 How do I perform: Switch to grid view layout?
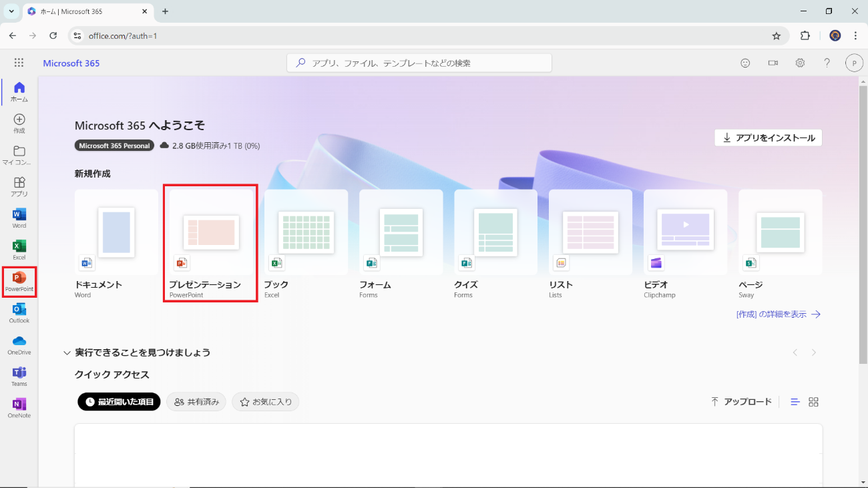(813, 402)
